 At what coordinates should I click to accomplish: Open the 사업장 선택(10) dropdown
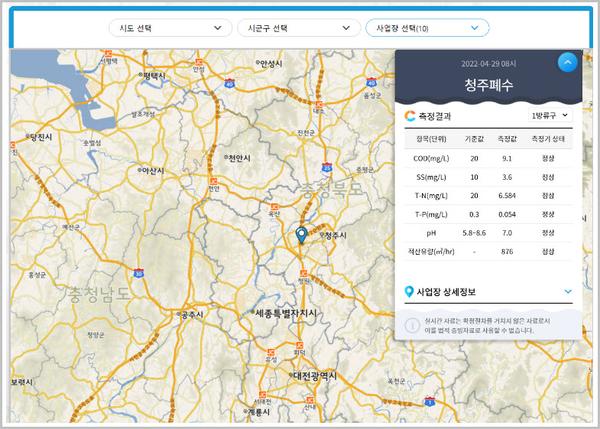pos(427,28)
